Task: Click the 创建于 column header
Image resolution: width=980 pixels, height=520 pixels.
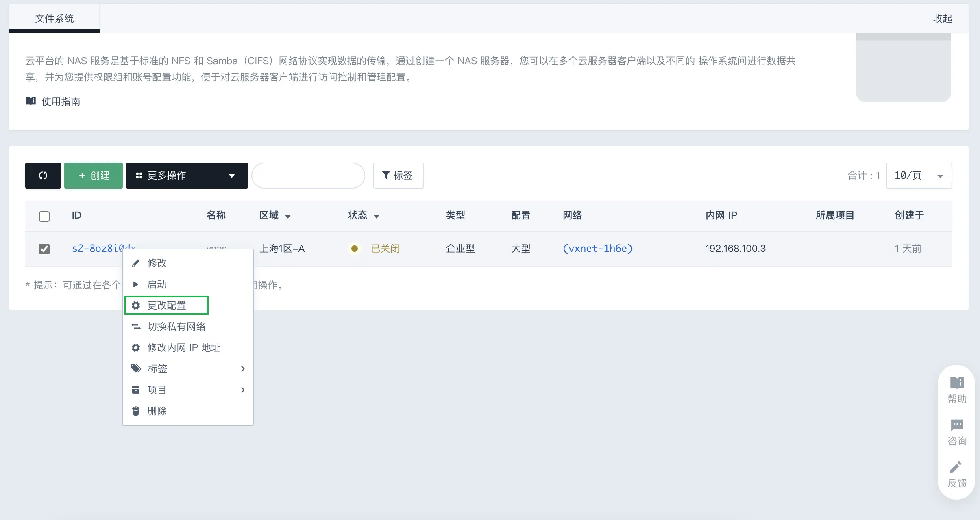Action: 909,215
